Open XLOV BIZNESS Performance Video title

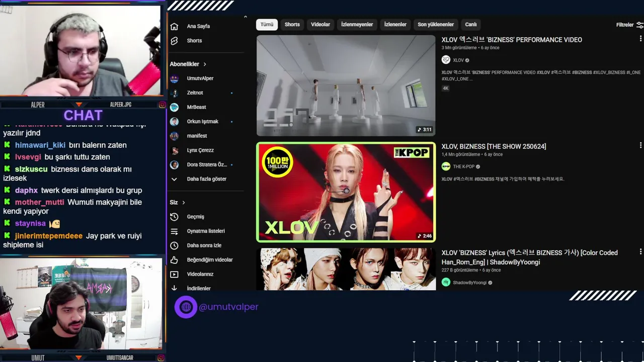(x=512, y=40)
